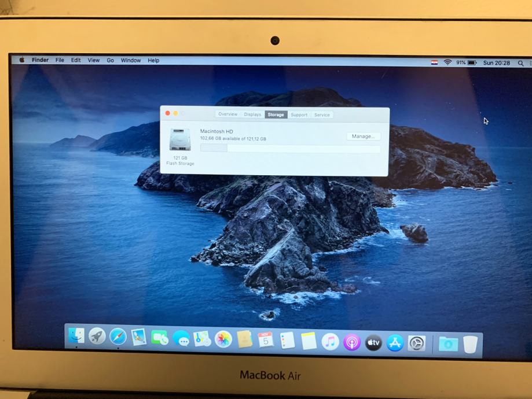Click the battery status icon
The height and width of the screenshot is (399, 532).
[x=472, y=62]
